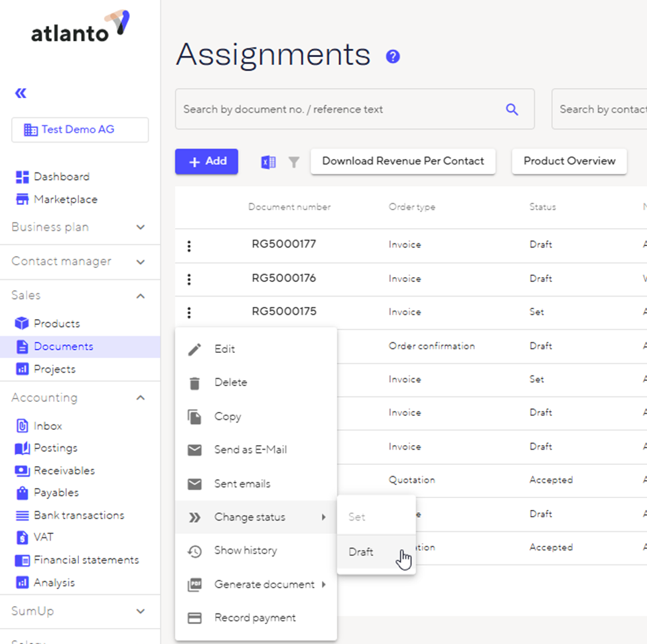Viewport: 647px width, 644px height.
Task: Click Download Revenue Per Contact button
Action: click(x=403, y=161)
